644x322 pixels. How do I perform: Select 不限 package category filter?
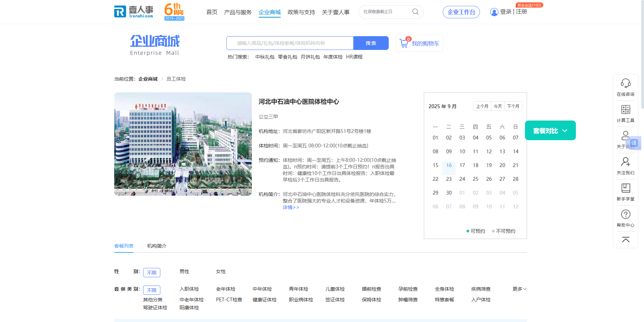tap(152, 290)
